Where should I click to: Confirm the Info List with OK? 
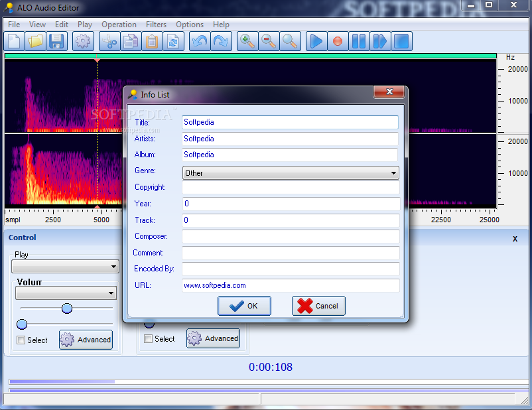[x=244, y=306]
